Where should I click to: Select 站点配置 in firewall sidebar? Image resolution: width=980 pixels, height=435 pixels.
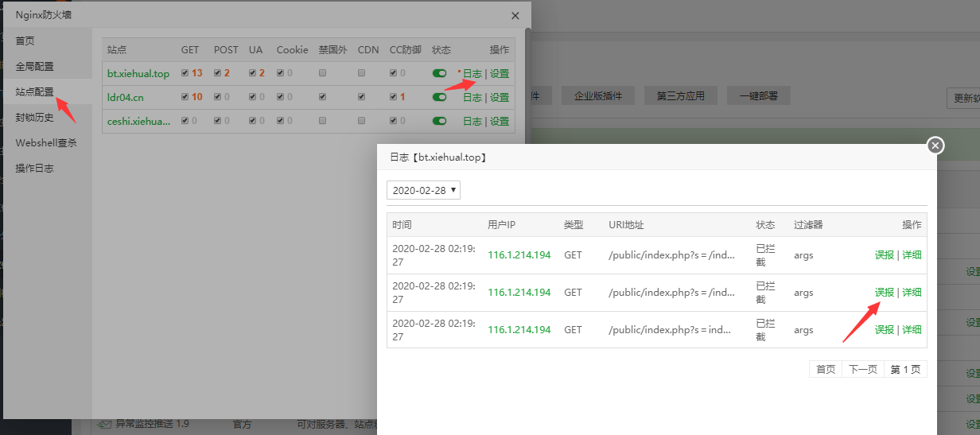[x=48, y=91]
